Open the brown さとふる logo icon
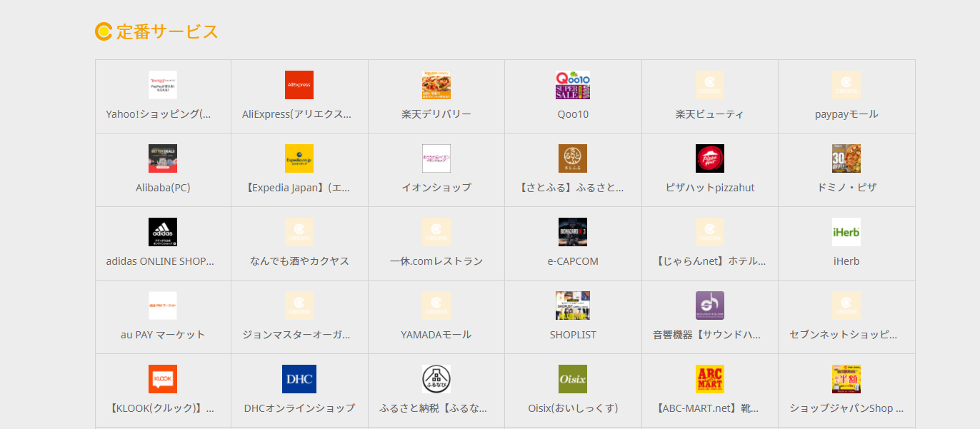This screenshot has height=429, width=980. click(x=573, y=158)
